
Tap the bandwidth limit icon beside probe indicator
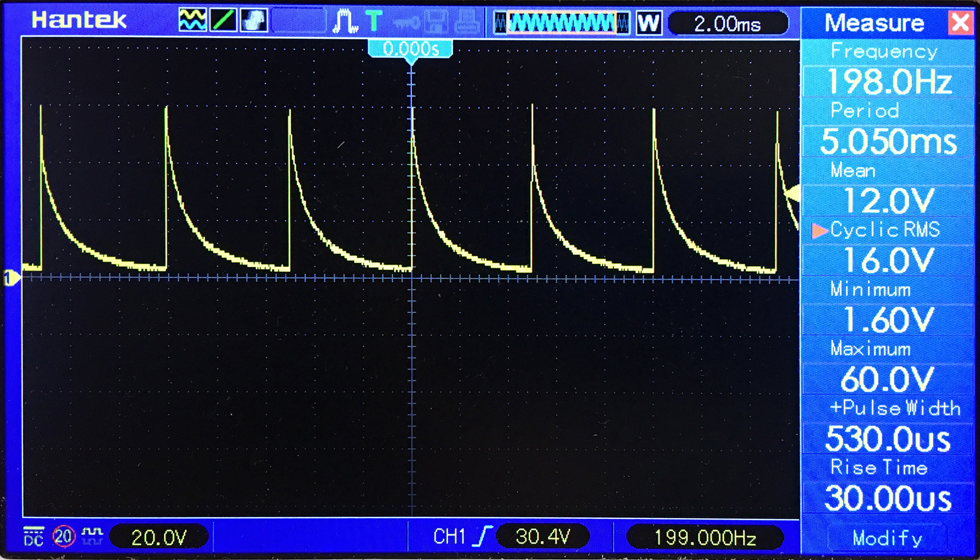[x=92, y=536]
